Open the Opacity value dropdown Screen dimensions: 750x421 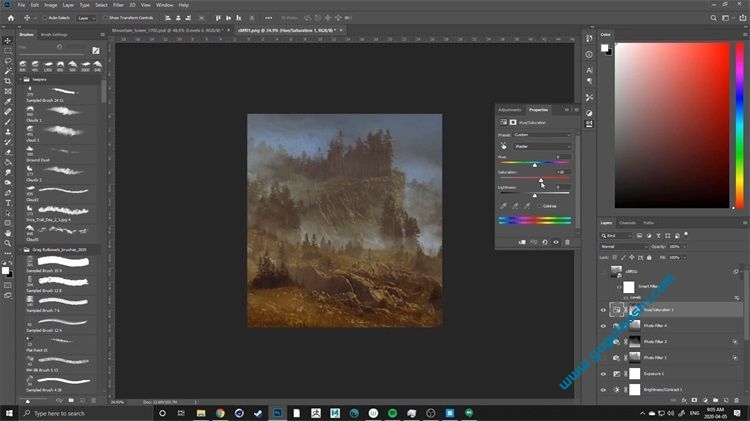pyautogui.click(x=684, y=246)
